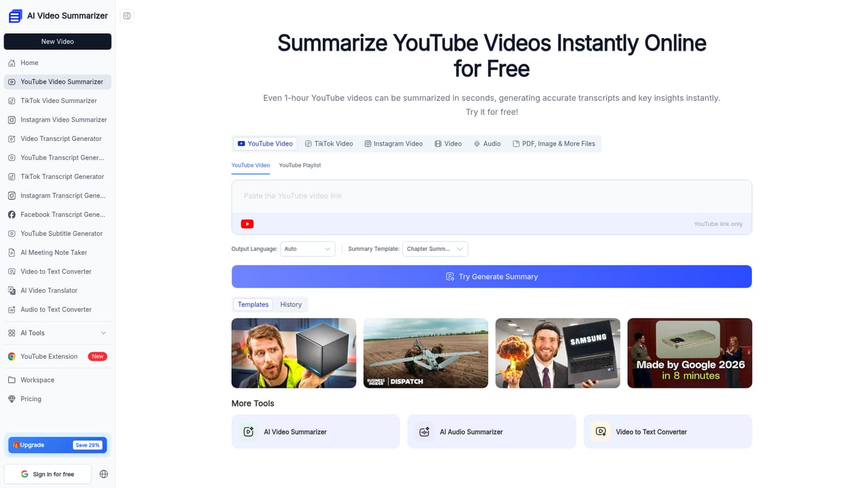The image size is (868, 488).
Task: Select the Video source tab
Action: coord(448,144)
